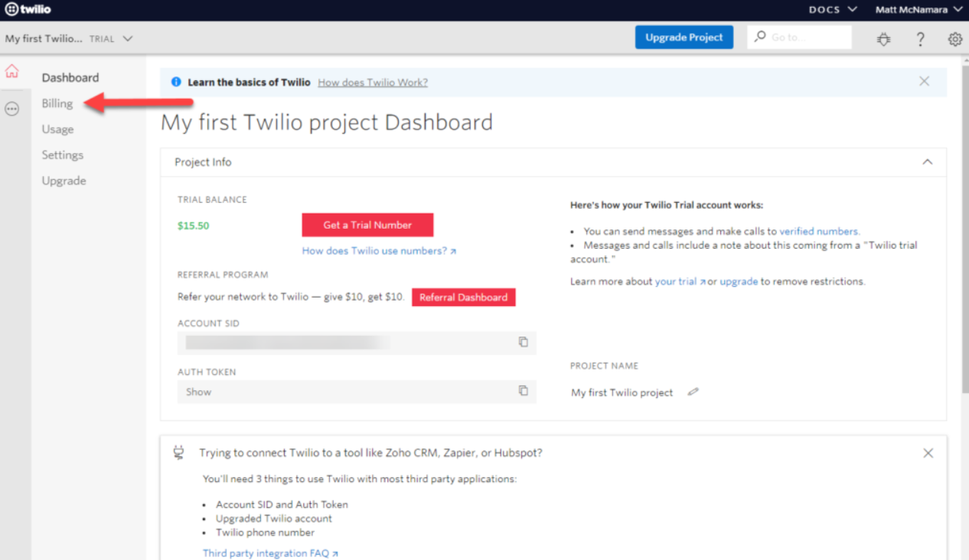Open the all products ellipsis icon
The image size is (969, 560).
(11, 109)
